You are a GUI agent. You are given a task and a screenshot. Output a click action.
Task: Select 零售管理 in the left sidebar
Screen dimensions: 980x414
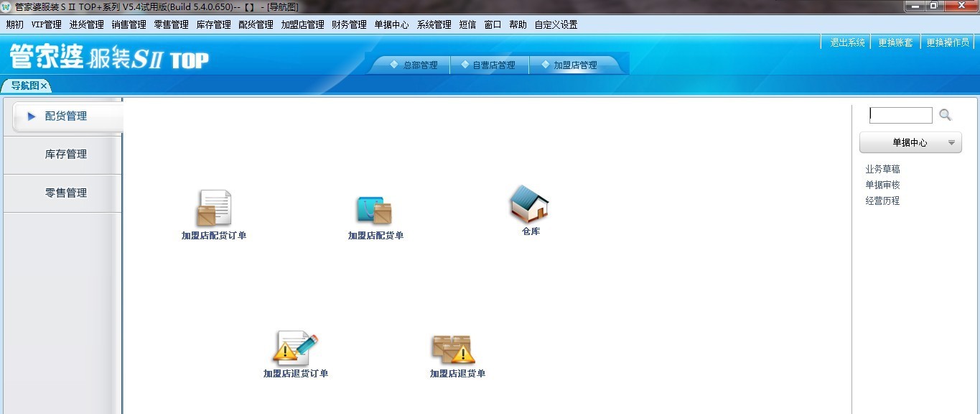(x=66, y=193)
